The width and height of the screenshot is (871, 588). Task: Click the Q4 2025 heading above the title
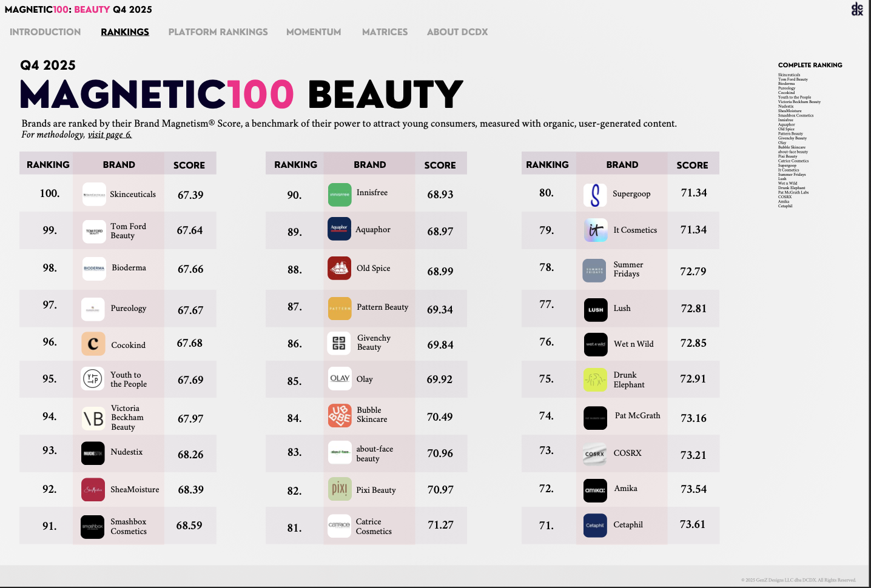pyautogui.click(x=48, y=65)
